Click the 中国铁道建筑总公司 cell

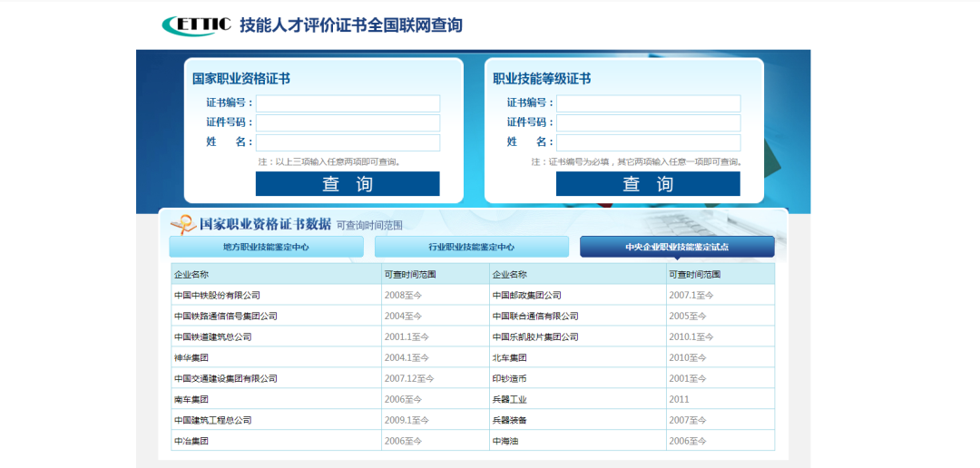(x=276, y=336)
